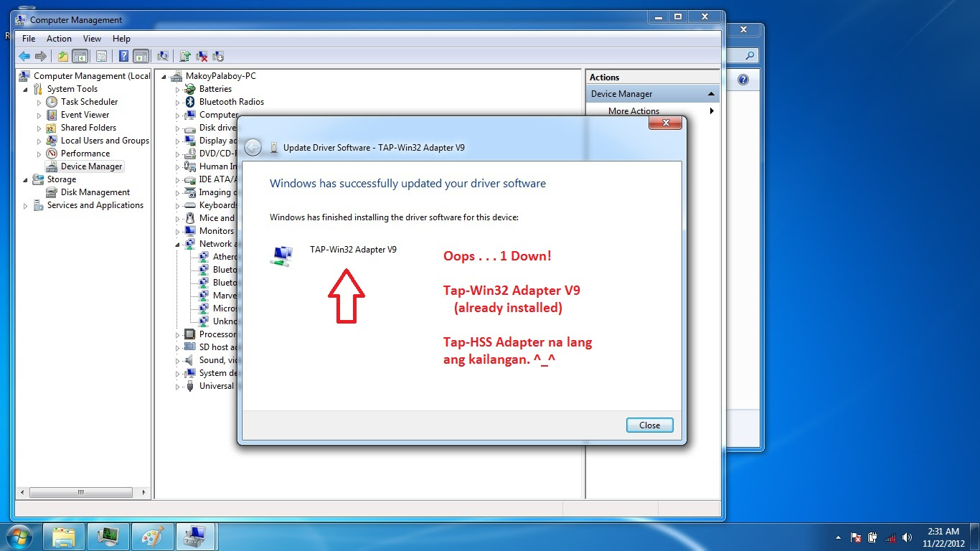Expand Task Scheduler in console tree
The image size is (980, 551).
(x=39, y=102)
